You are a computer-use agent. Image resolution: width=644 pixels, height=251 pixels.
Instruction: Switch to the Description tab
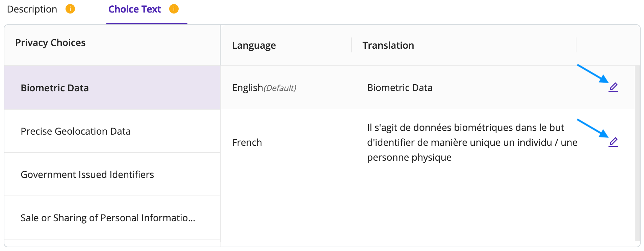coord(32,9)
